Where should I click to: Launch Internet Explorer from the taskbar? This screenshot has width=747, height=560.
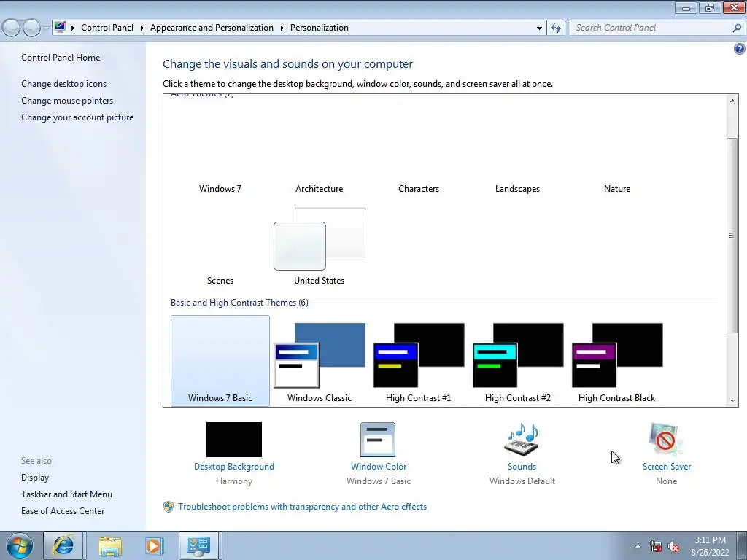63,545
